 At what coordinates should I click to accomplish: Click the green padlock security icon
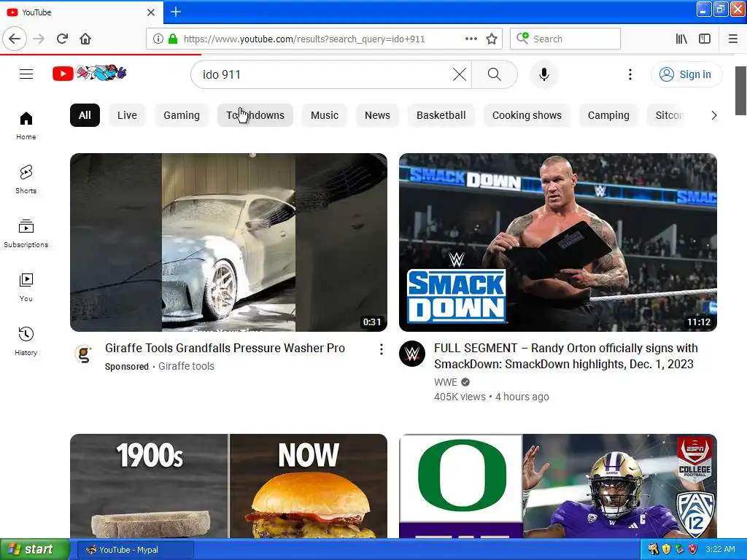pos(173,39)
